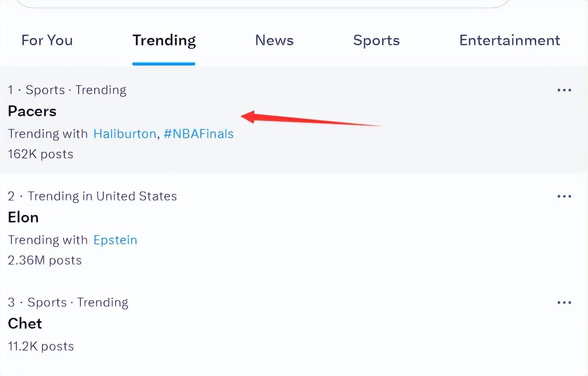588x376 pixels.
Task: Open the Sports tab
Action: 376,40
